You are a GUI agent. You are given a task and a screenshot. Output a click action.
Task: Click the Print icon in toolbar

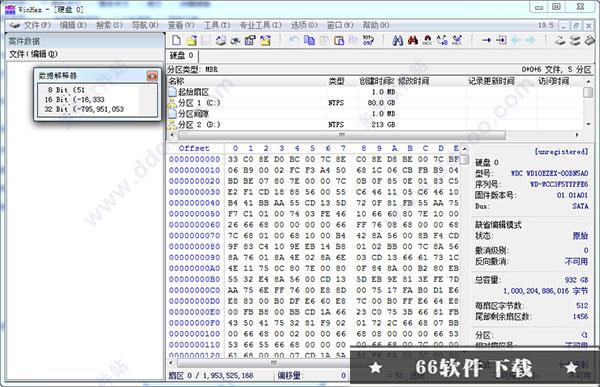(x=221, y=40)
